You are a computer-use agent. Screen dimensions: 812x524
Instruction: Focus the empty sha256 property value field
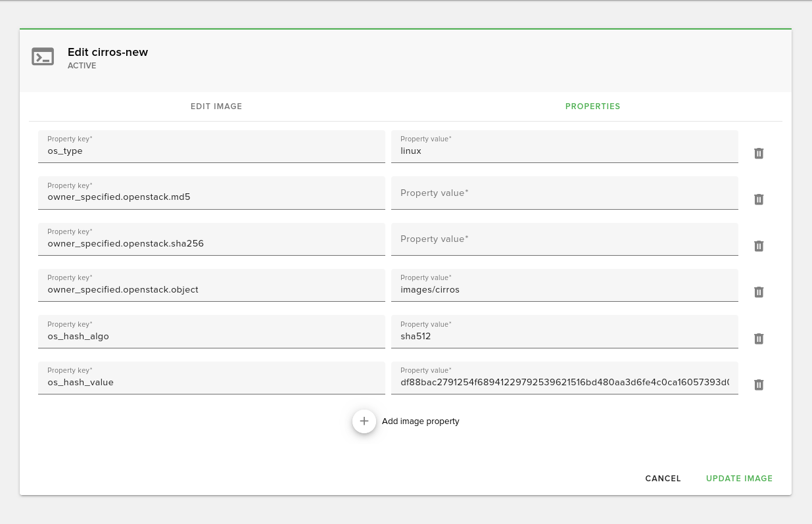tap(564, 239)
